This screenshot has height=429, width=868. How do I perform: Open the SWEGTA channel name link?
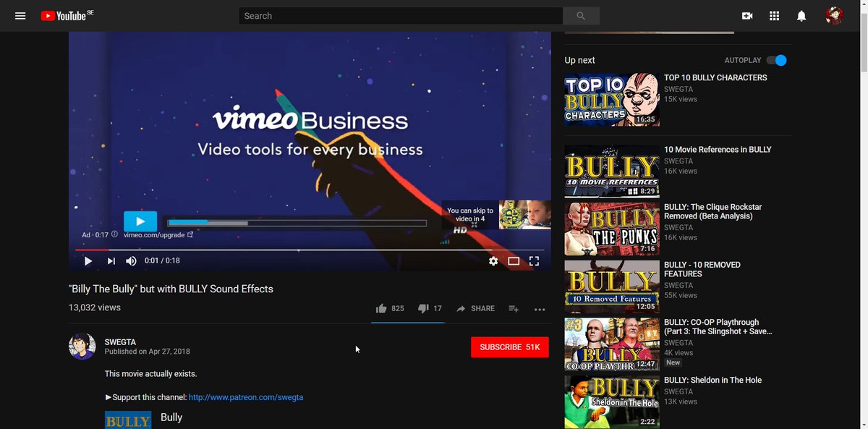pos(120,342)
